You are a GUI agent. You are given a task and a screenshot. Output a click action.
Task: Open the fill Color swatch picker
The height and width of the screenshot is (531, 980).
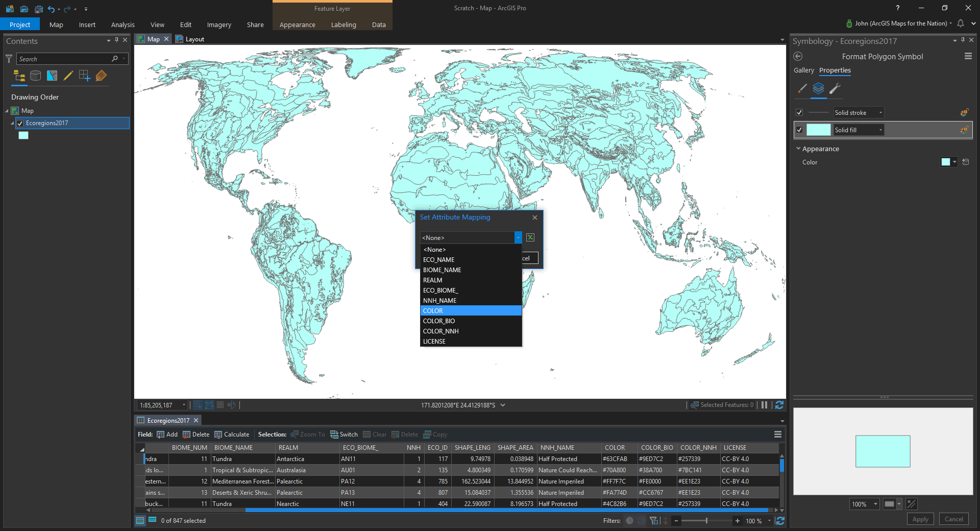948,162
